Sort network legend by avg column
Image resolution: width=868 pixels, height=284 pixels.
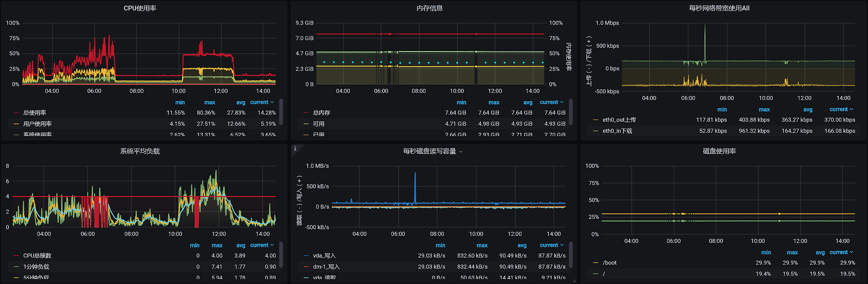click(807, 110)
